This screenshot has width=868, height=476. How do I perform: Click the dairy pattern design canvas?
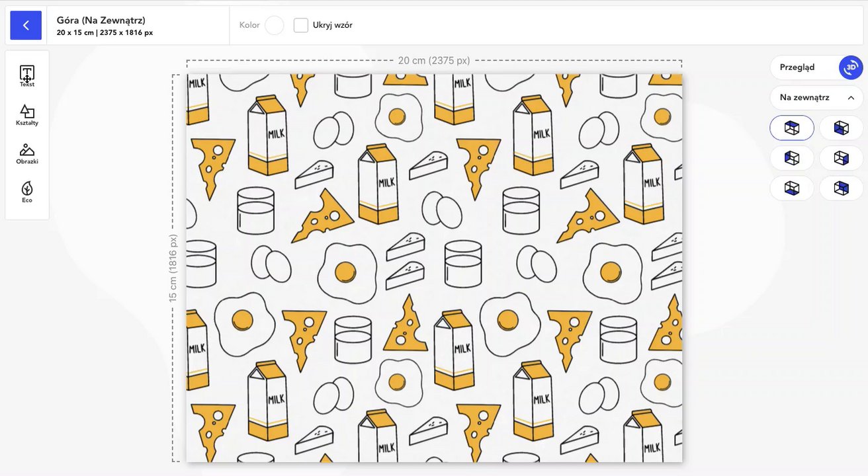pos(434,268)
